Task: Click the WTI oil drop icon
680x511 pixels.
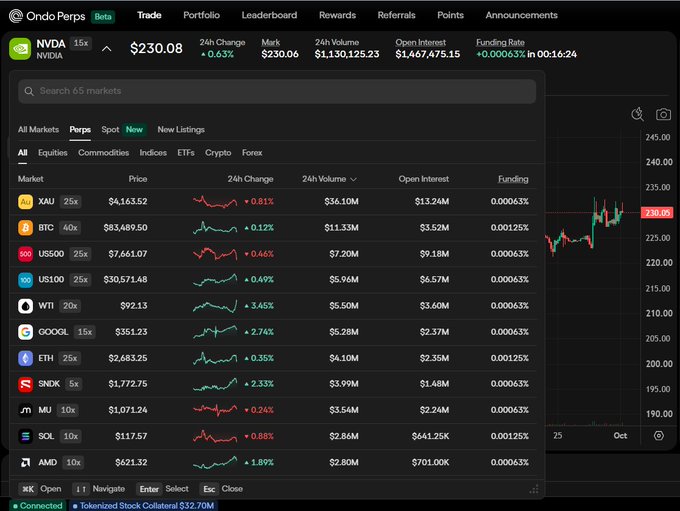Action: pyautogui.click(x=25, y=306)
